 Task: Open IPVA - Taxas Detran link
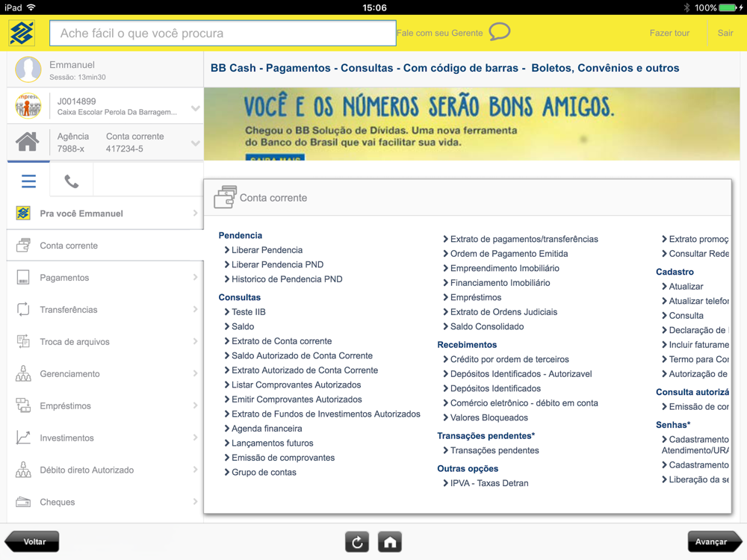[x=489, y=483]
